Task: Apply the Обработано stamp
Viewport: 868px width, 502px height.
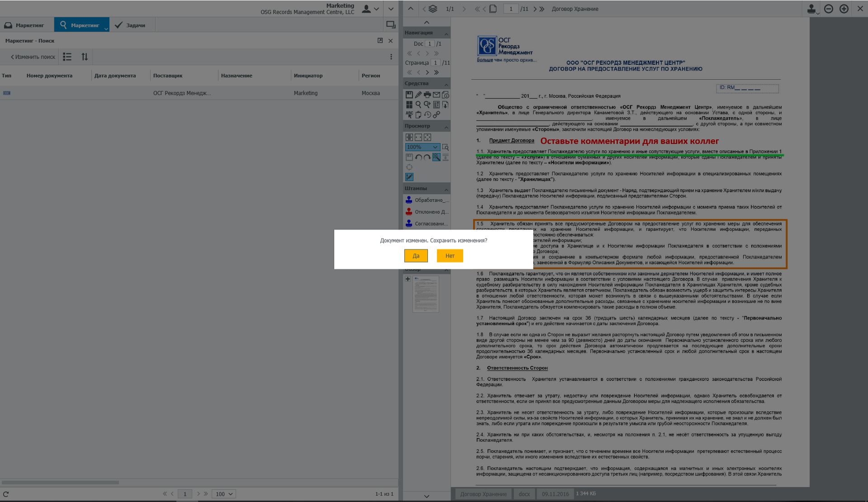Action: coord(427,200)
